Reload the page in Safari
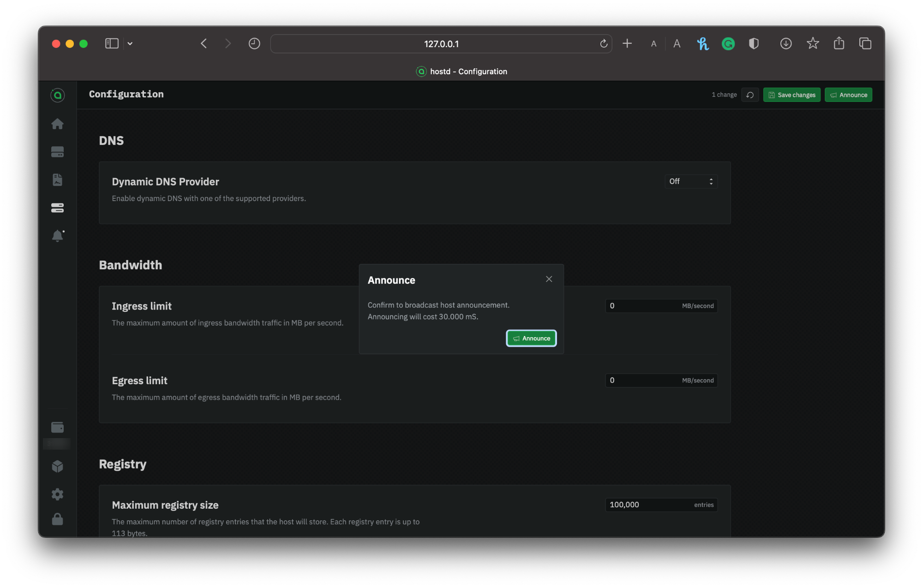Viewport: 923px width, 588px height. [603, 44]
